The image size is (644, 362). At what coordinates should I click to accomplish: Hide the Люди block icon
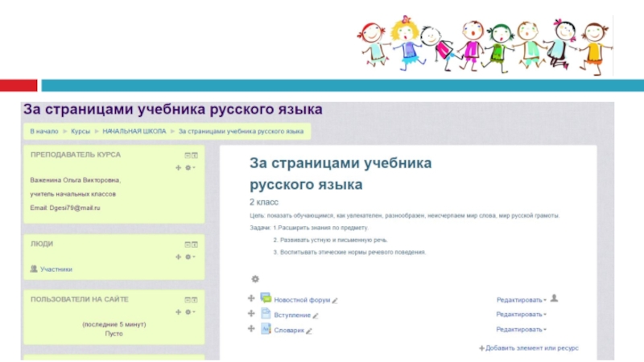pyautogui.click(x=188, y=245)
